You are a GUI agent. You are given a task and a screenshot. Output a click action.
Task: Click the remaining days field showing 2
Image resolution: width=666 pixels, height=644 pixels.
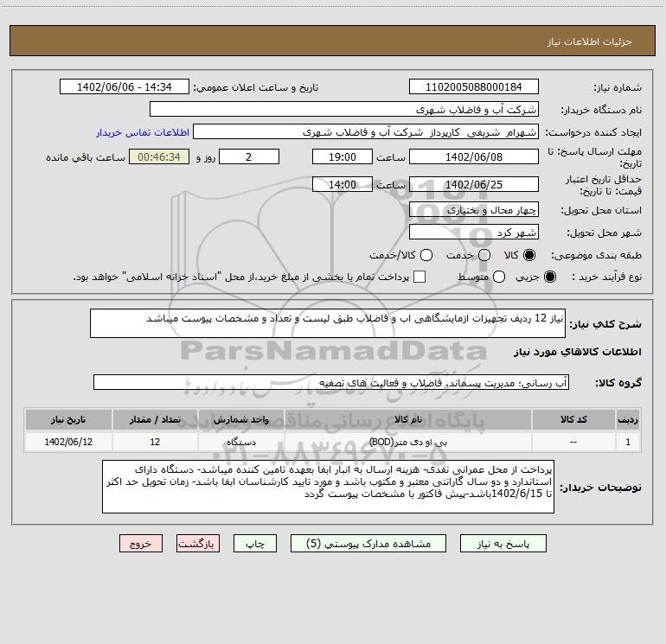(249, 156)
